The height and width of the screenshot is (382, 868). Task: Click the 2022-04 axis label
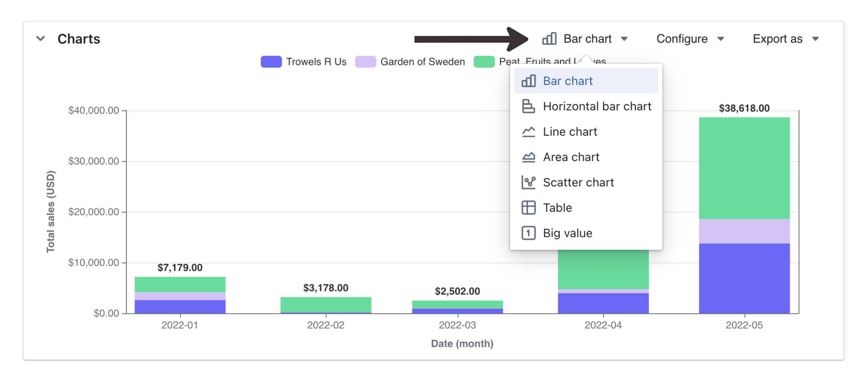pyautogui.click(x=603, y=325)
